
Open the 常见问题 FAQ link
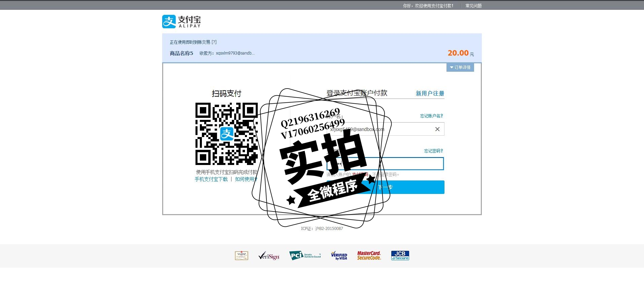point(473,6)
